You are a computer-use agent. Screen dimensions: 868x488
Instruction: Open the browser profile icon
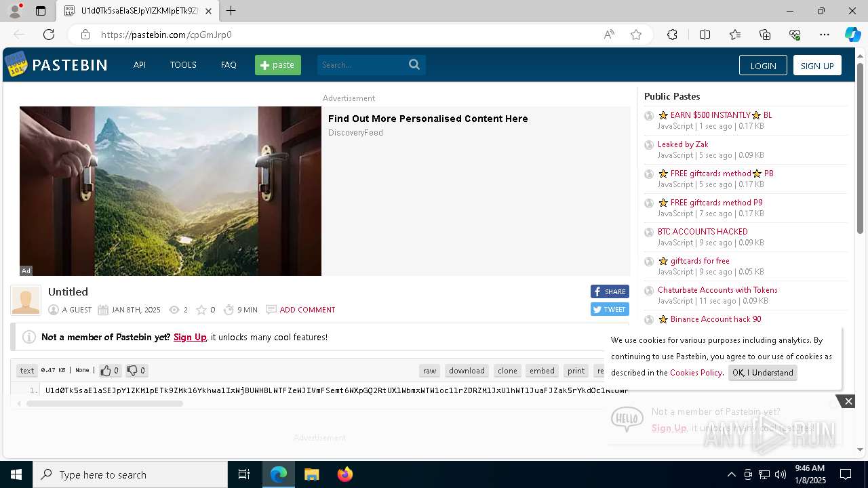[14, 11]
